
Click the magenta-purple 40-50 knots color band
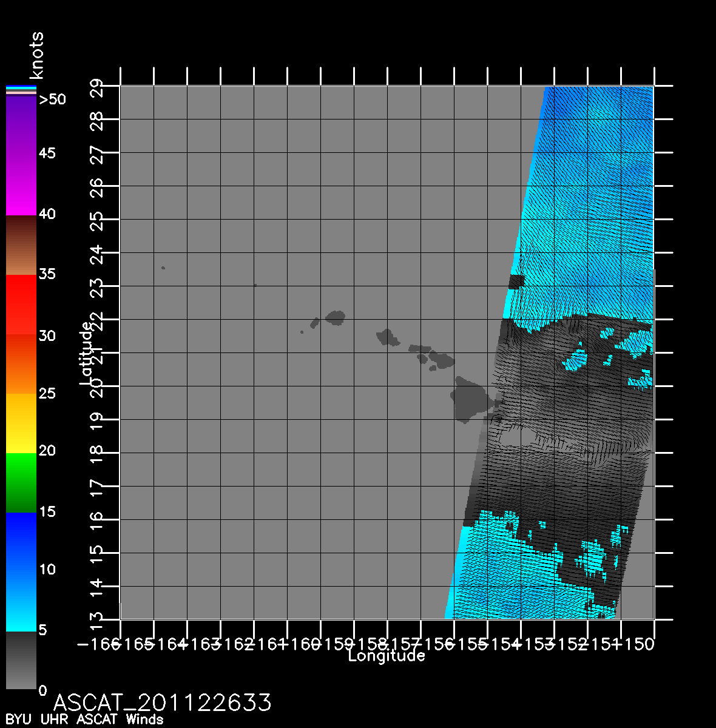click(x=21, y=156)
